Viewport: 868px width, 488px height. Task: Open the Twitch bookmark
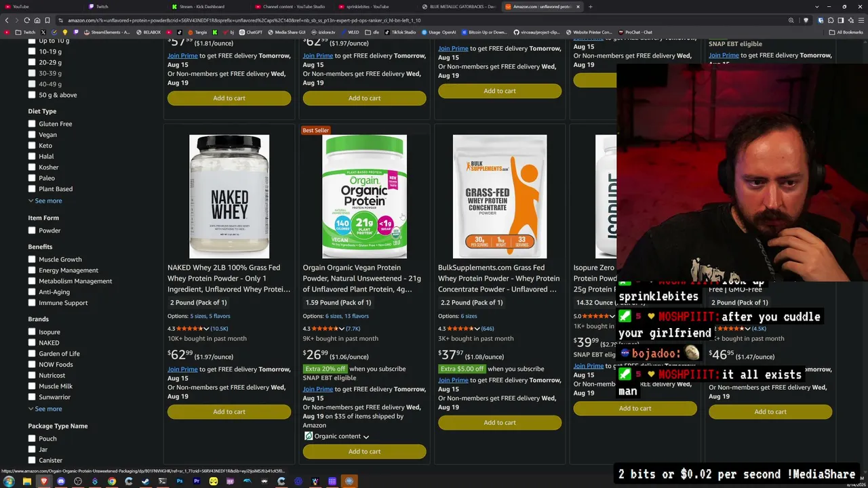[26, 32]
